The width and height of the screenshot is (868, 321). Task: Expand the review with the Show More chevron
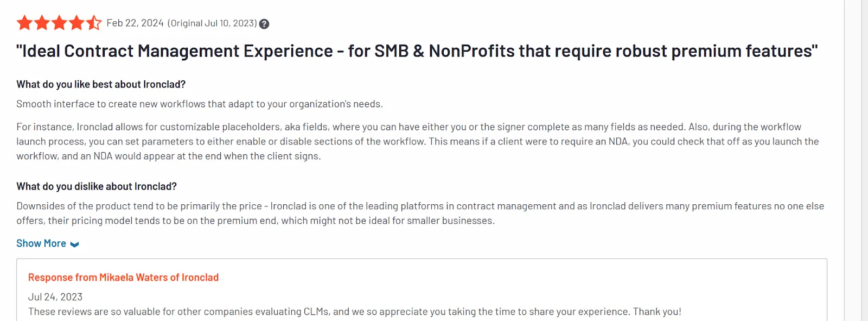pyautogui.click(x=75, y=243)
